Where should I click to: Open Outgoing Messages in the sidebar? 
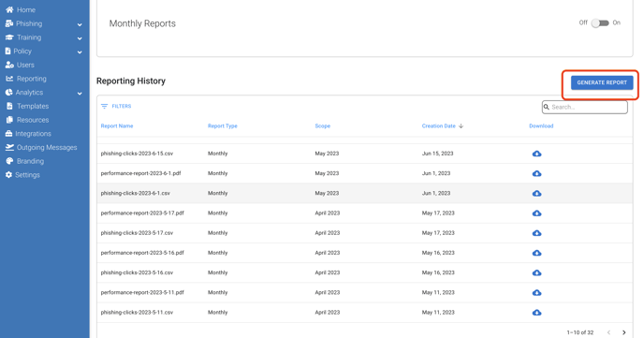click(47, 147)
